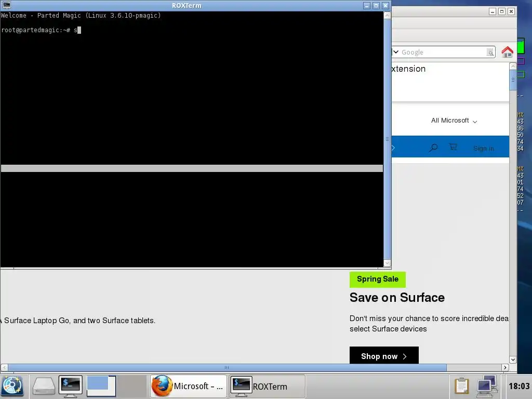This screenshot has width=532, height=399.
Task: Open the shopping cart icon
Action: (x=453, y=147)
